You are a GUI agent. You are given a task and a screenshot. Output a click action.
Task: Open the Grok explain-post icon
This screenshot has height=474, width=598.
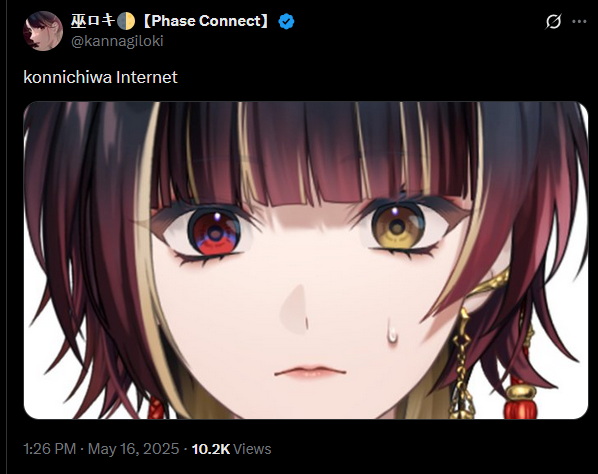[553, 21]
